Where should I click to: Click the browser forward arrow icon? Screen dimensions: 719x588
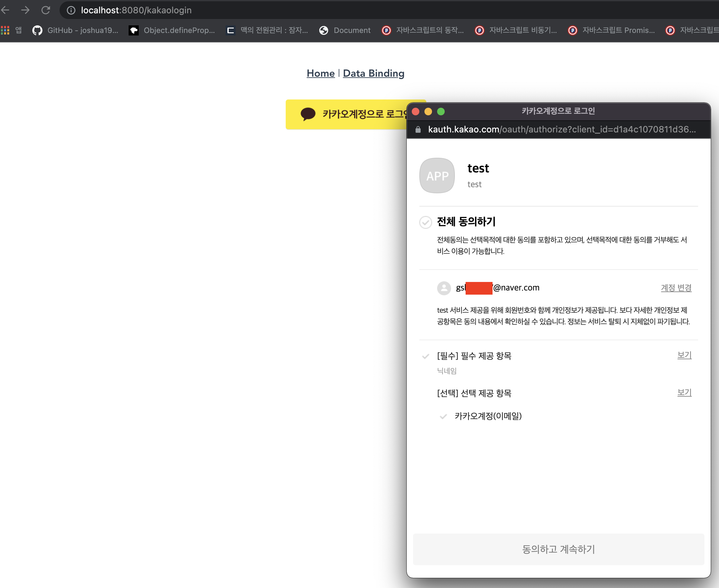[x=25, y=10]
